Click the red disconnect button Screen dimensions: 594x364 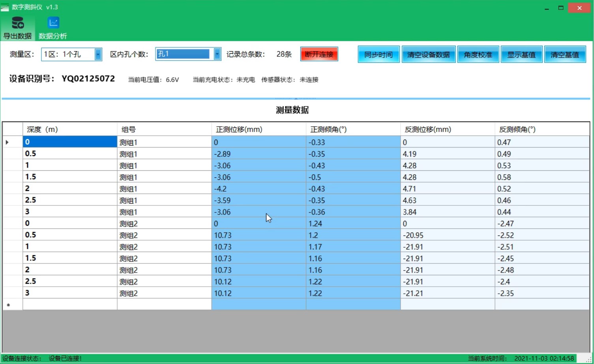pos(319,54)
